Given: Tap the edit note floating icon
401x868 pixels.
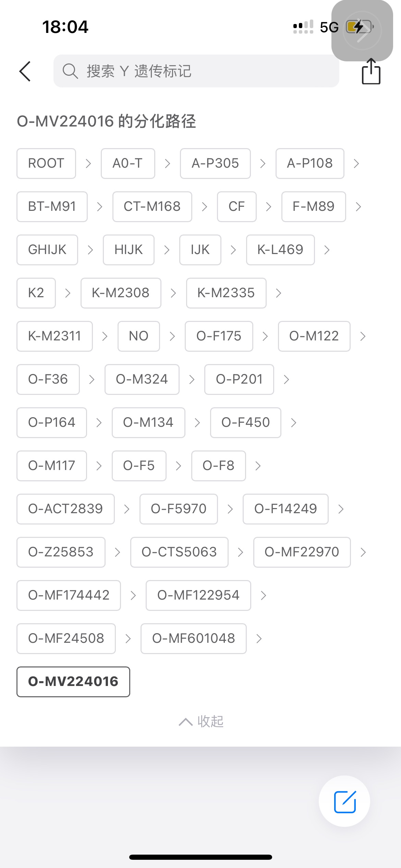Looking at the screenshot, I should pyautogui.click(x=344, y=801).
